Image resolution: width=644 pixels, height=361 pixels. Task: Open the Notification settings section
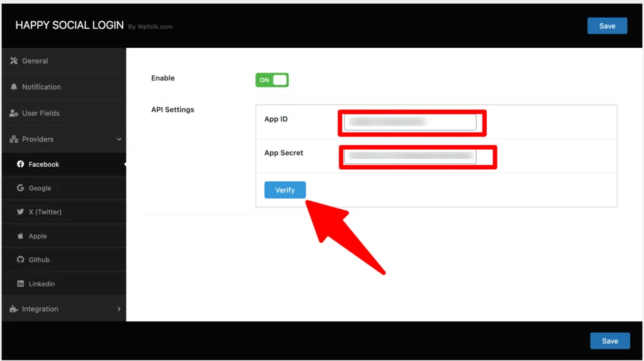[x=64, y=87]
